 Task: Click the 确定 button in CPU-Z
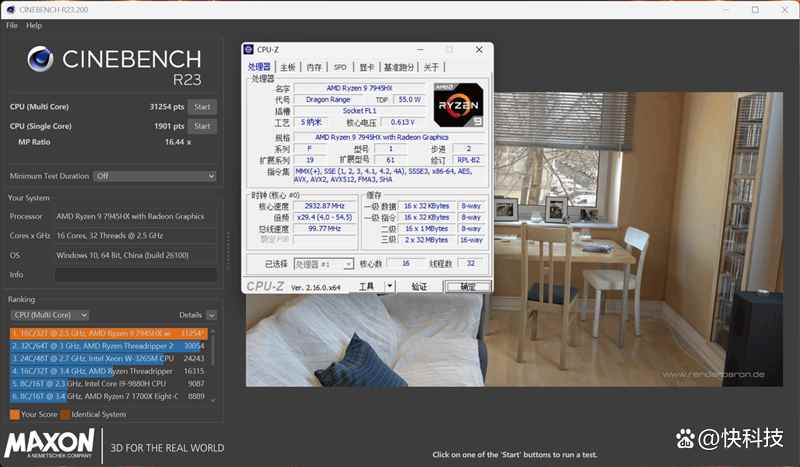tap(468, 286)
